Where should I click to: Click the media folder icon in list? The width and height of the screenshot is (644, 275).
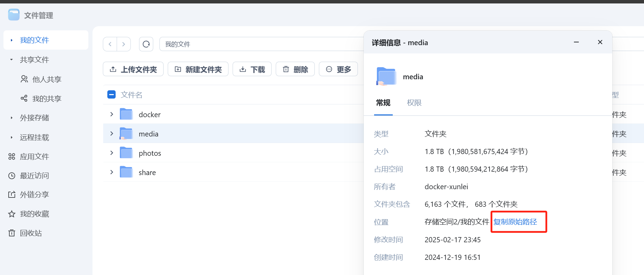(x=126, y=133)
